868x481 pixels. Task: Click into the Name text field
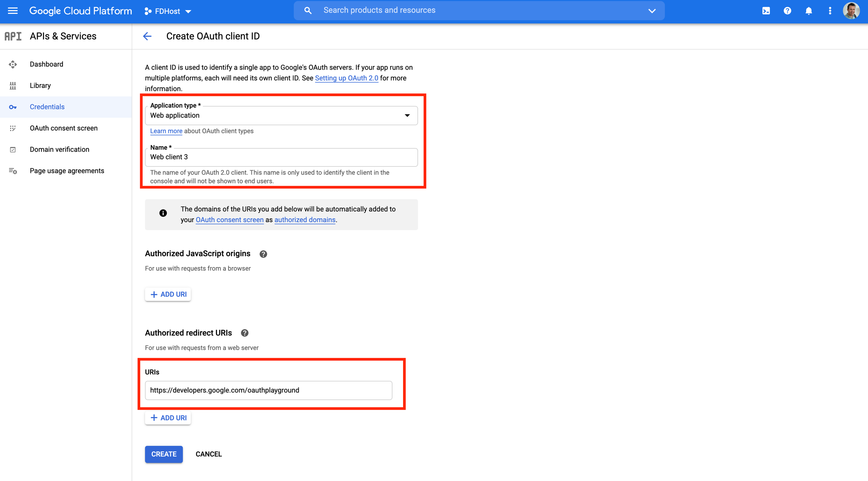tap(281, 157)
